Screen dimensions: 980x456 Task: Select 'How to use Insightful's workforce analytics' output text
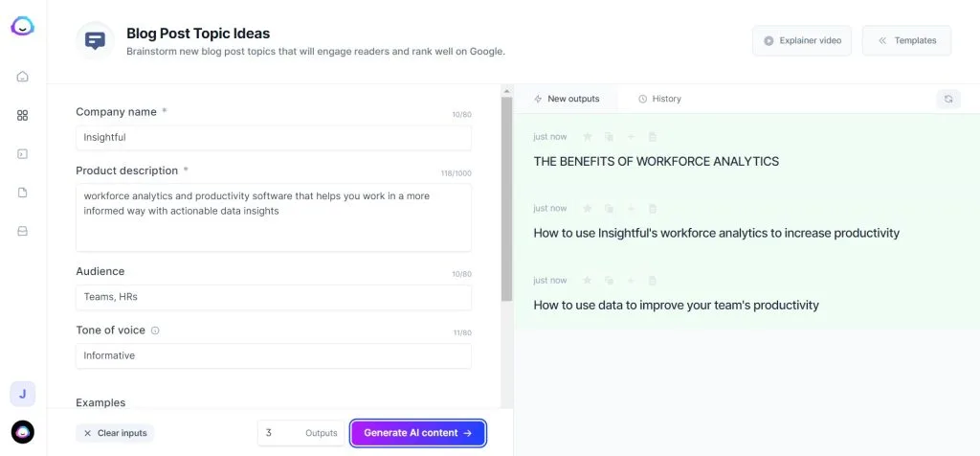click(x=716, y=234)
